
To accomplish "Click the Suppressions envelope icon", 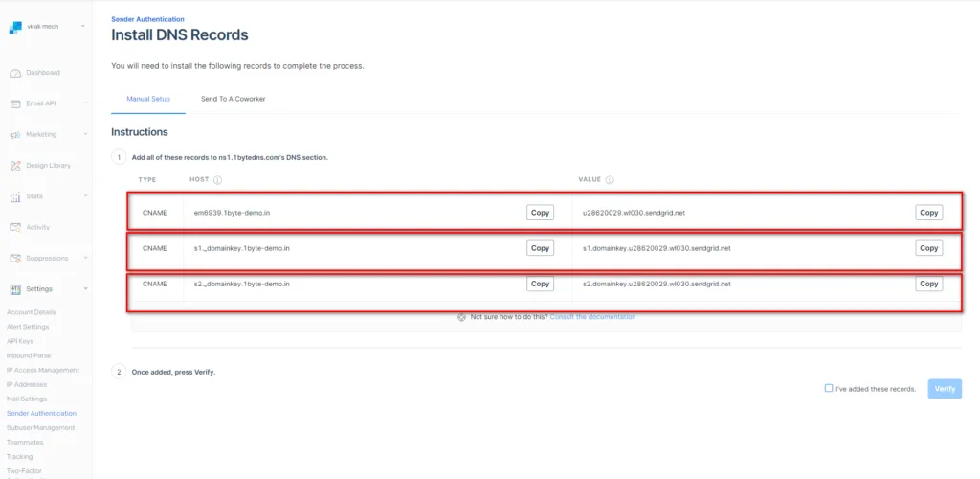I will 15,259.
